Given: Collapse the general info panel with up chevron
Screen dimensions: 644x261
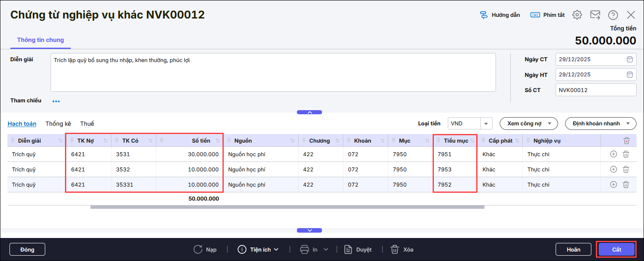Looking at the screenshot, I should 309,112.
